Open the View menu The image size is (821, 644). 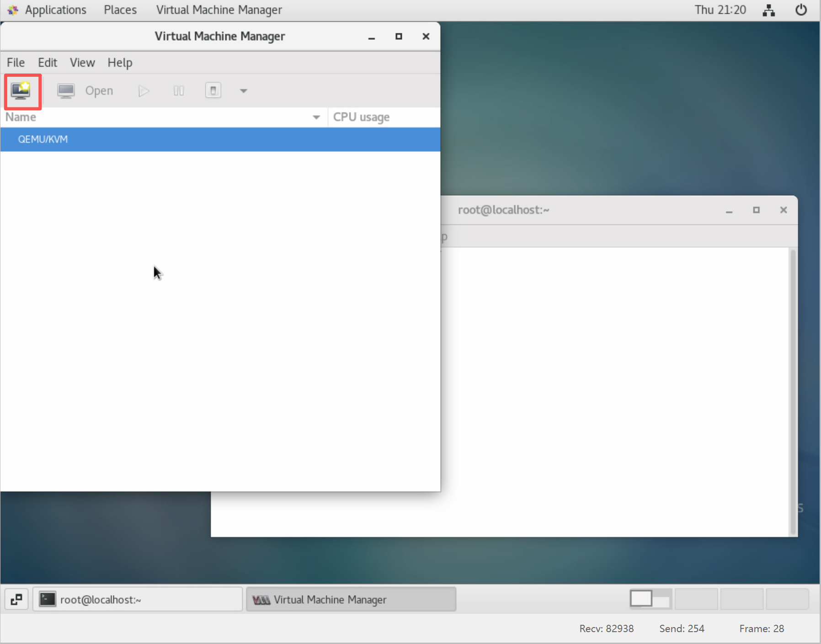82,63
